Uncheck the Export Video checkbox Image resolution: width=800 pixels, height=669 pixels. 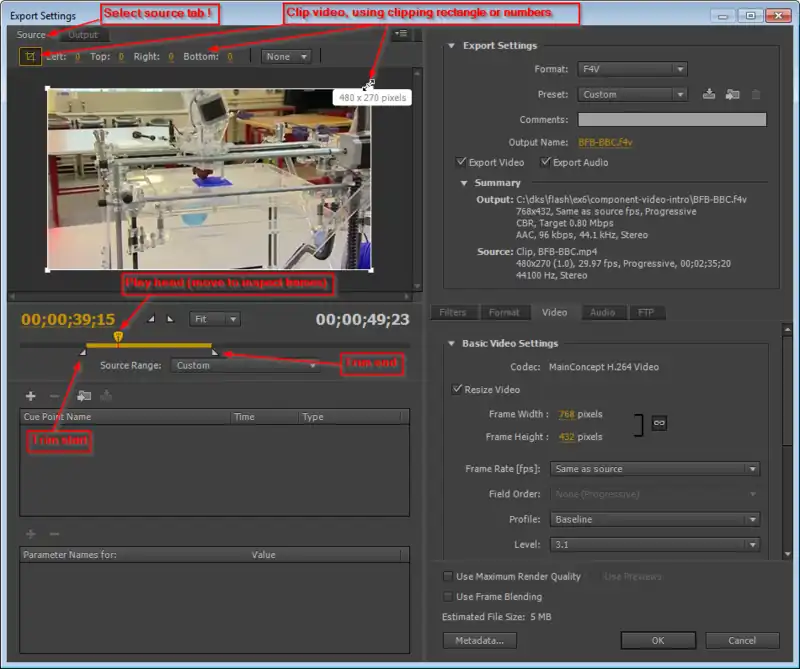pyautogui.click(x=461, y=162)
